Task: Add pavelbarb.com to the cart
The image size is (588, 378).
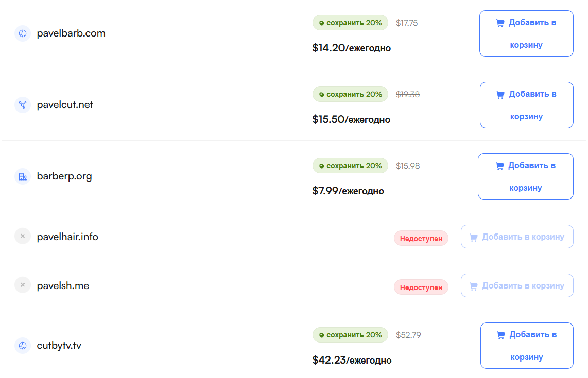Action: point(526,33)
